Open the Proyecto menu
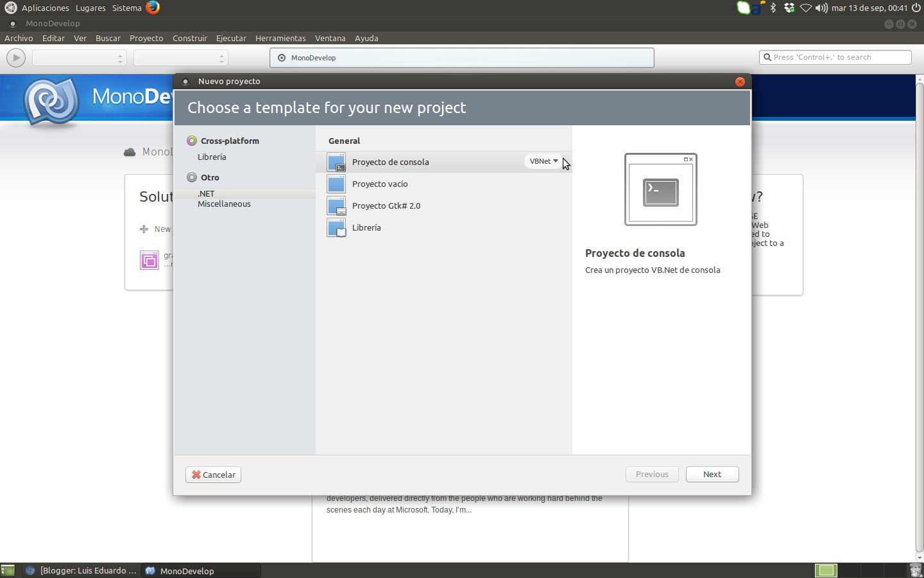The width and height of the screenshot is (924, 578). 146,38
